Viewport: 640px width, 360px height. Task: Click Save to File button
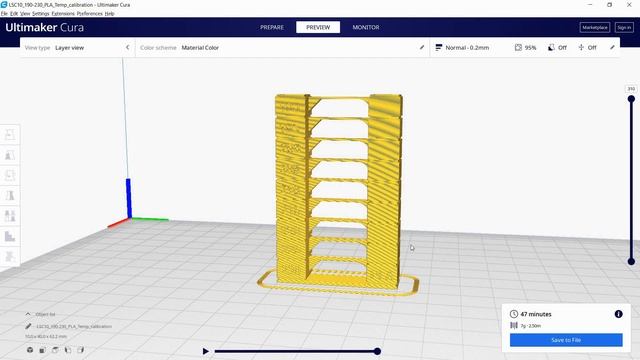click(566, 340)
